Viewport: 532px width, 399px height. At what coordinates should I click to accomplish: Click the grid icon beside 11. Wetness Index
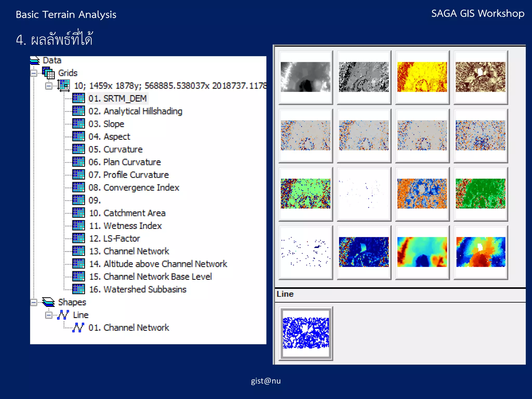[78, 225]
